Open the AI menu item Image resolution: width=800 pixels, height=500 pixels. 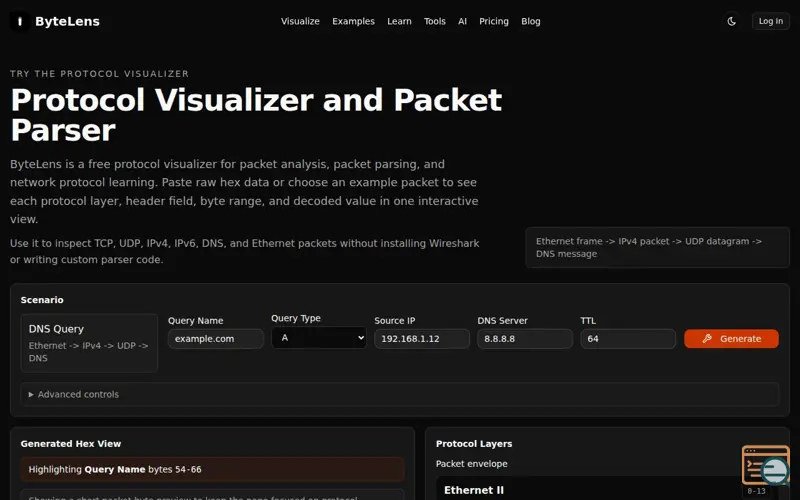pyautogui.click(x=462, y=21)
